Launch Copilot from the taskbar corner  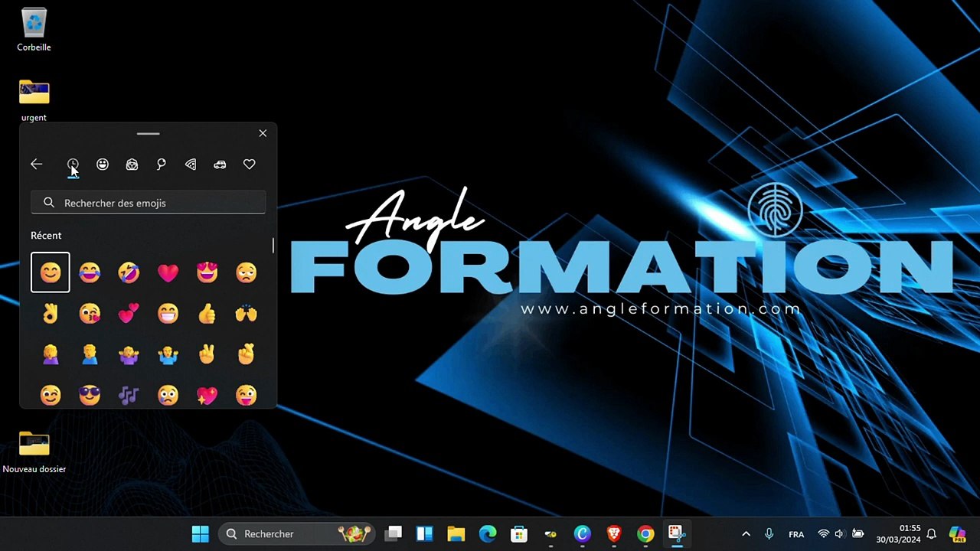pyautogui.click(x=957, y=533)
